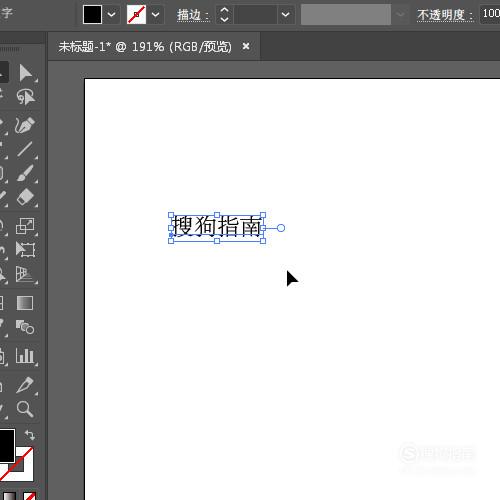Click the black fill box in toolbox
500x500 pixels.
tap(7, 446)
